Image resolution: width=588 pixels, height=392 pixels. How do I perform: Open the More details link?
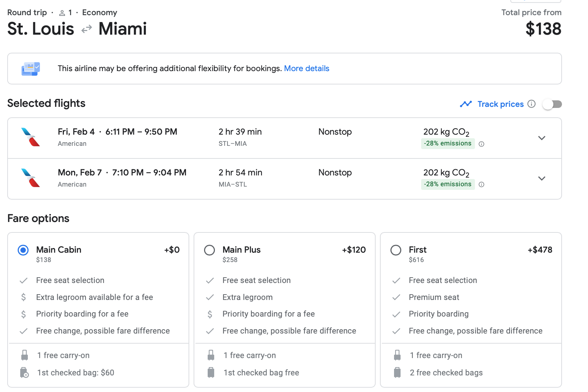pyautogui.click(x=307, y=69)
